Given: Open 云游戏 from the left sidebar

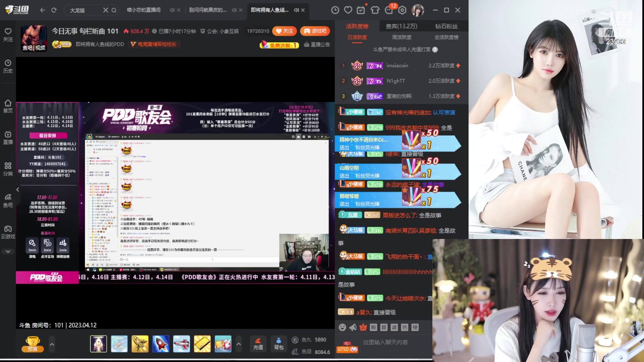Looking at the screenshot, I should tap(7, 231).
